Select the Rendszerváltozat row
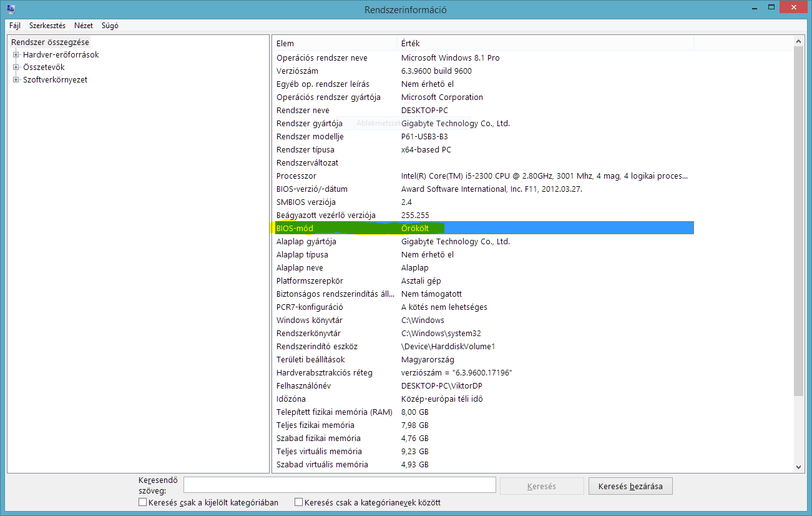This screenshot has height=516, width=812. 483,162
